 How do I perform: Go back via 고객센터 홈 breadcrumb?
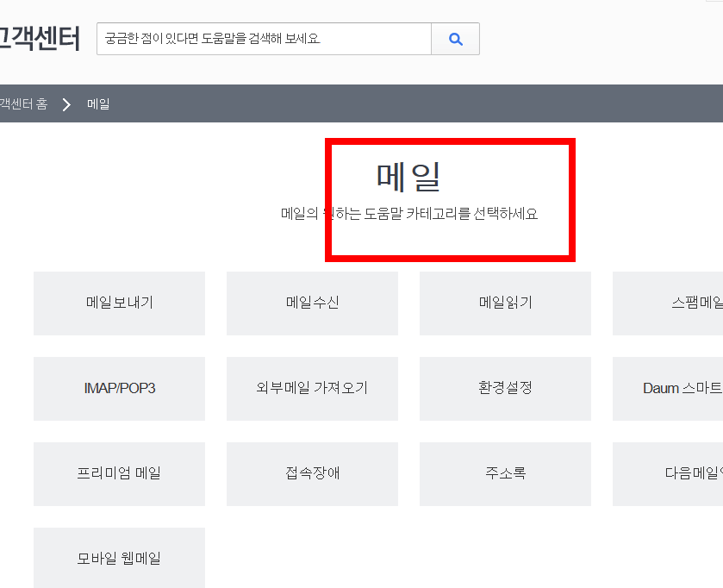coord(22,103)
